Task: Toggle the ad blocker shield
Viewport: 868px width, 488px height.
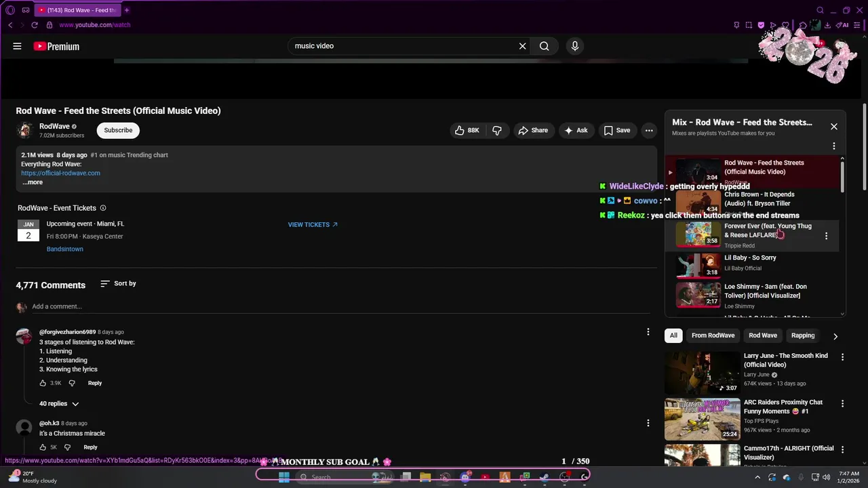Action: (761, 25)
